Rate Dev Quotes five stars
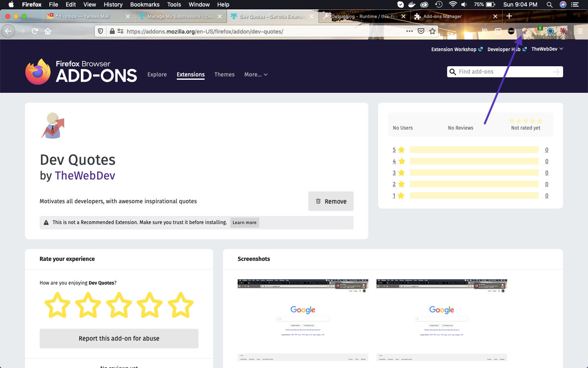 [x=180, y=305]
